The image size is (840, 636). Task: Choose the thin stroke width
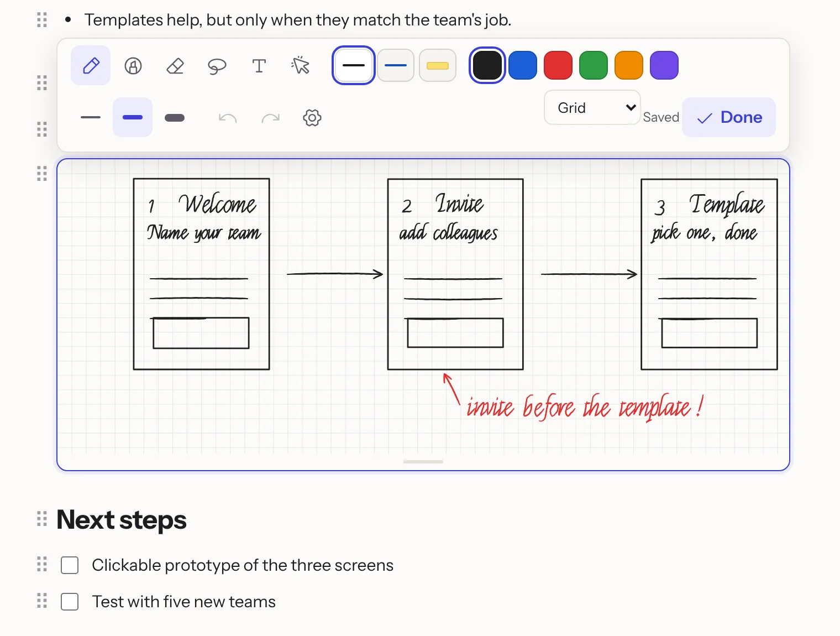91,118
